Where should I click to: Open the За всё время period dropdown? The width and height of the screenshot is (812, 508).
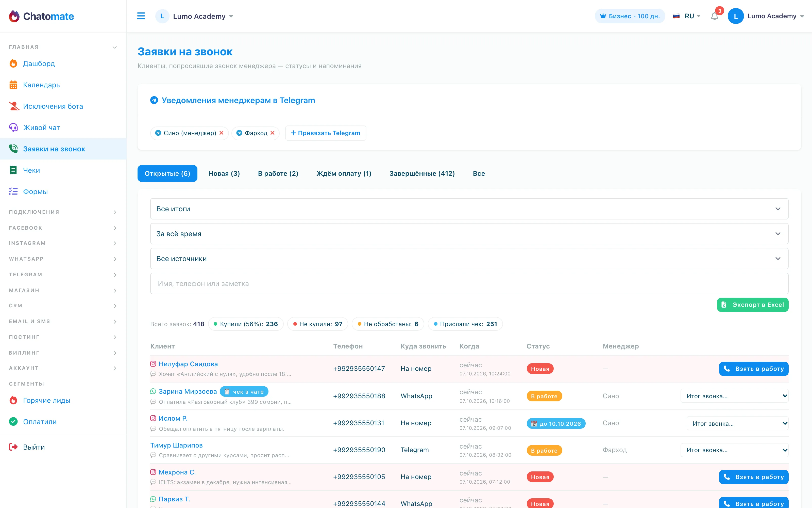click(469, 234)
